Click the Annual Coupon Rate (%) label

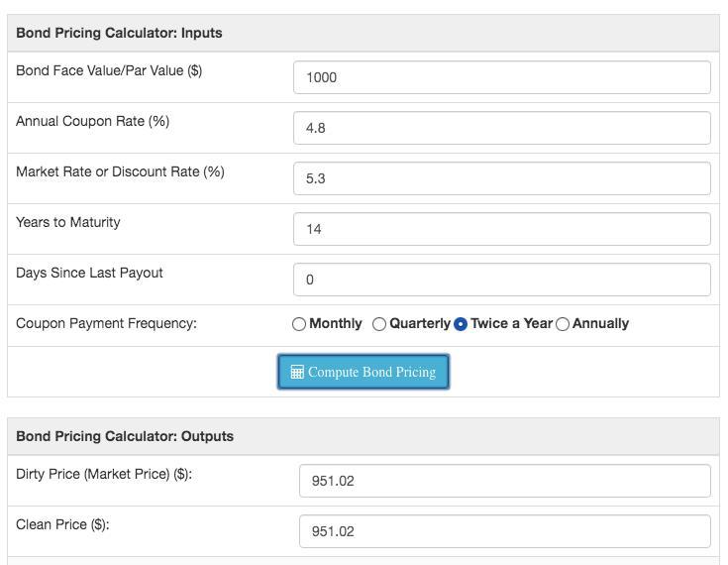pos(92,121)
